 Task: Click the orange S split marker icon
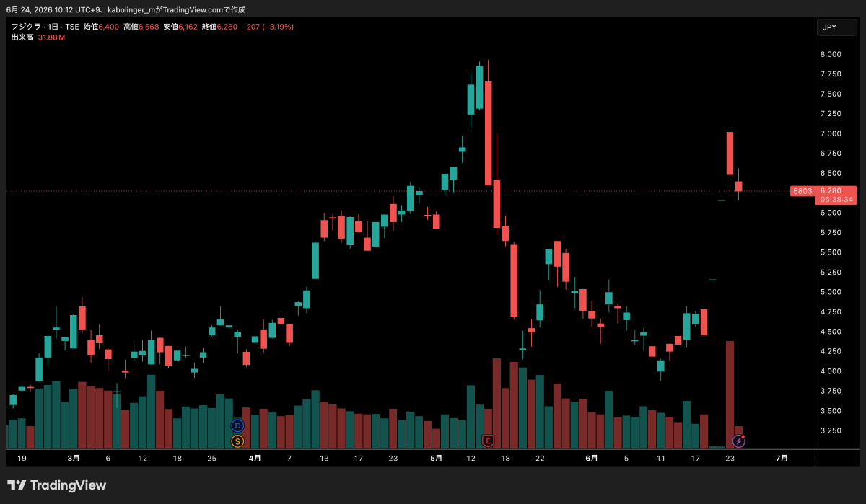click(237, 441)
